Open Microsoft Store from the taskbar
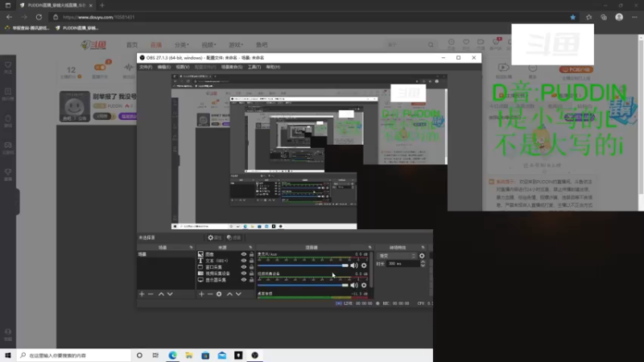Viewport: 644px width, 362px height. tap(205, 356)
